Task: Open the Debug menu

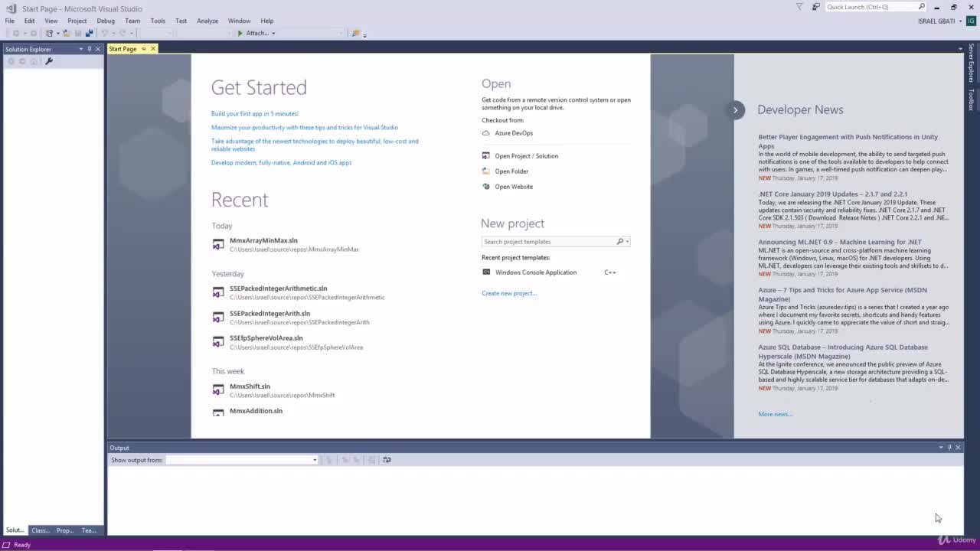Action: pos(106,21)
